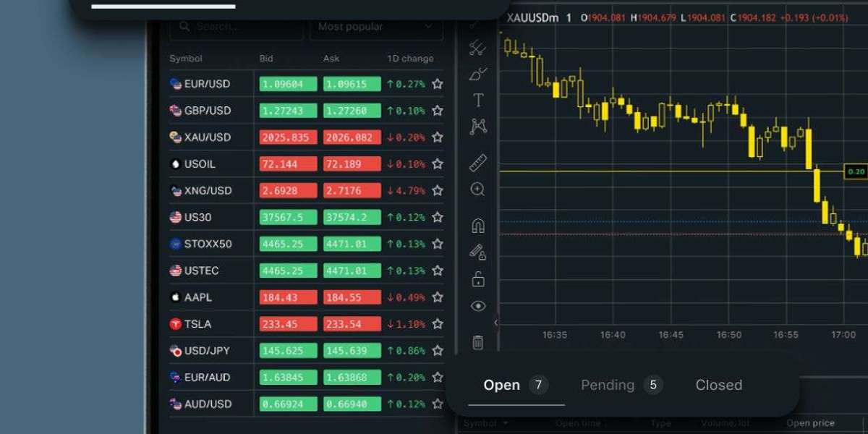Click the XAU/USD bid price 2025.835
This screenshot has height=434, width=868.
[x=288, y=137]
